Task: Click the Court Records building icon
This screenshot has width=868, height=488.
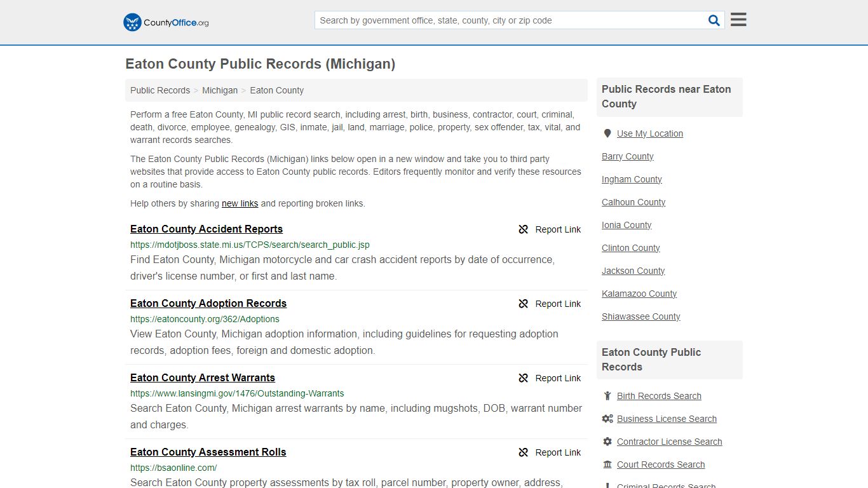Action: coord(607,464)
